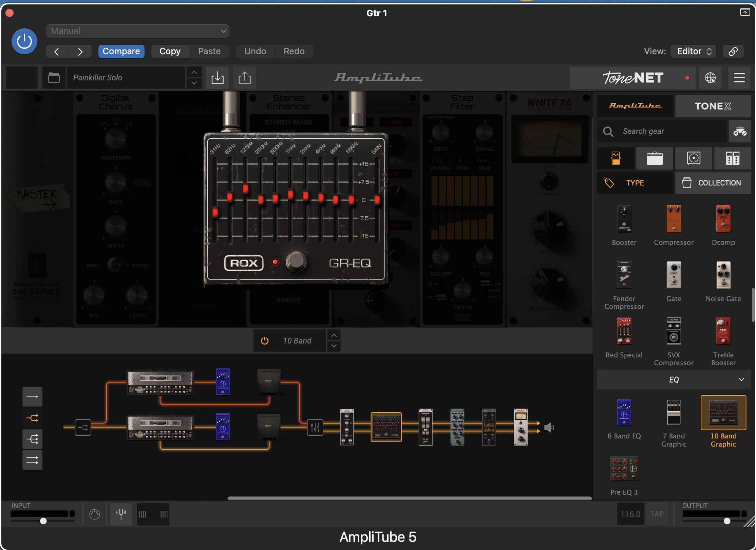Open the ToneNET globe icon
756x550 pixels.
(x=710, y=78)
